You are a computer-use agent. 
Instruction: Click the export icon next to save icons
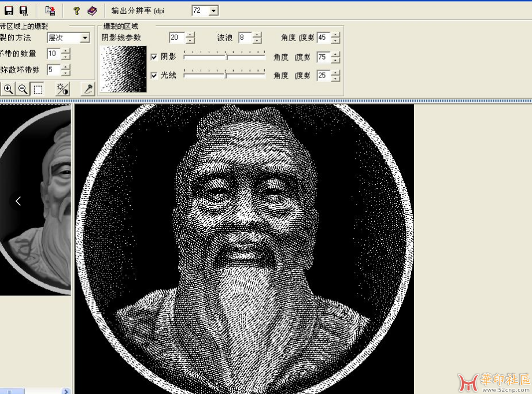pyautogui.click(x=50, y=10)
